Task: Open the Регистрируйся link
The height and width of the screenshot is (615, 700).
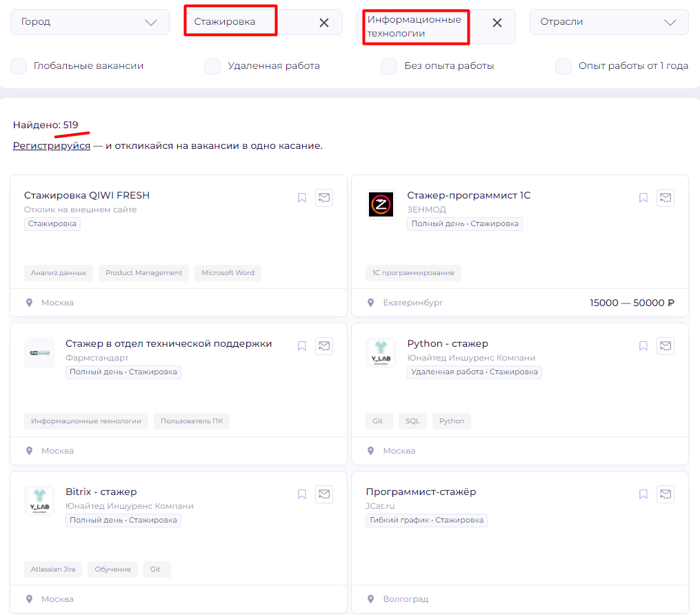Action: pyautogui.click(x=50, y=145)
